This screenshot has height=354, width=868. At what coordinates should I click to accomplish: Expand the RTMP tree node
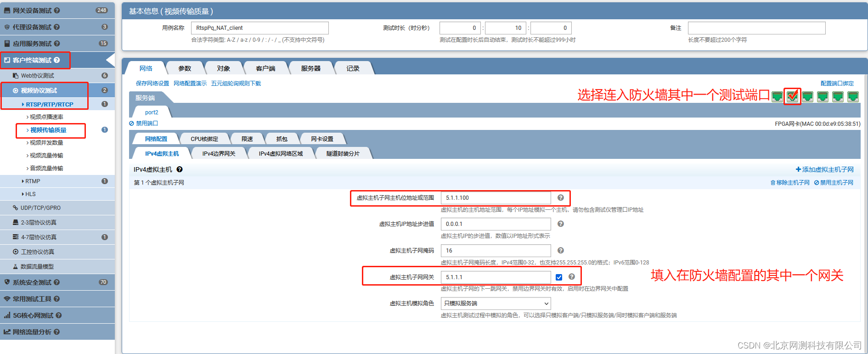[23, 181]
